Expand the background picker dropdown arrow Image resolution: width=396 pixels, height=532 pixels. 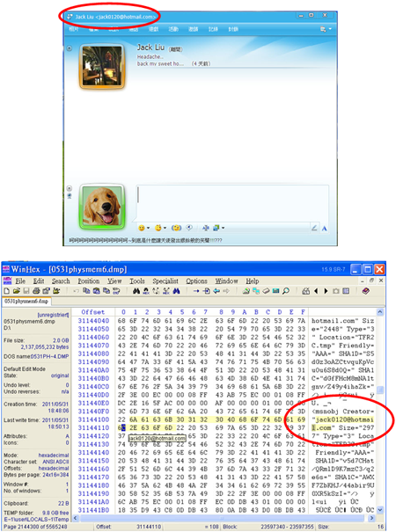[224, 228]
